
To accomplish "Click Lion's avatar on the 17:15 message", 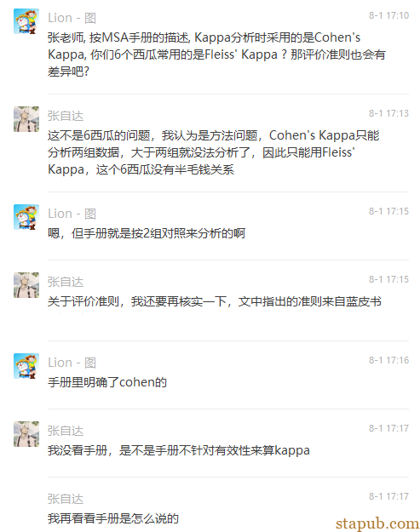I will point(26,217).
